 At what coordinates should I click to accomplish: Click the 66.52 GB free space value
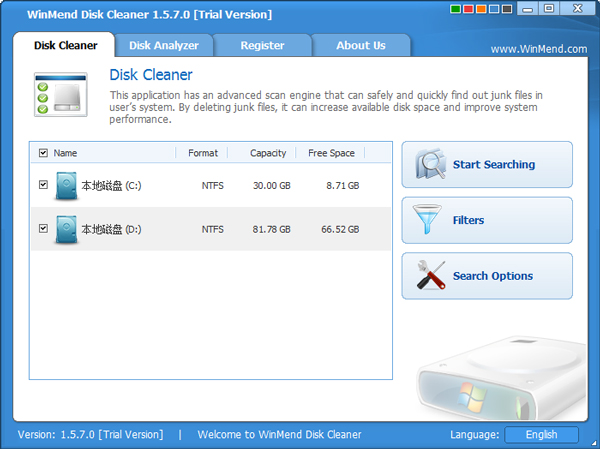click(340, 229)
